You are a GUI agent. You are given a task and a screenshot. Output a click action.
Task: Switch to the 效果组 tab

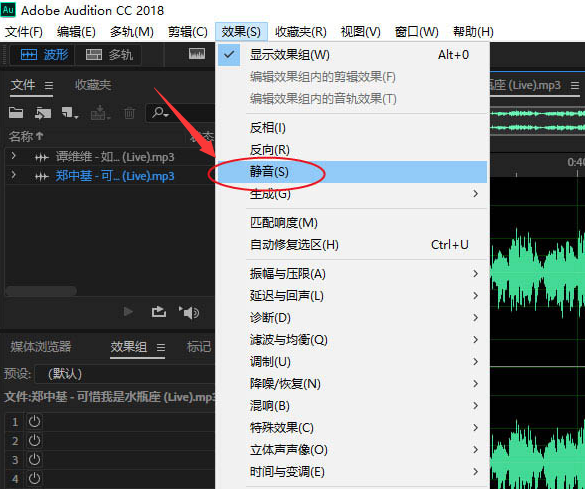coord(128,347)
